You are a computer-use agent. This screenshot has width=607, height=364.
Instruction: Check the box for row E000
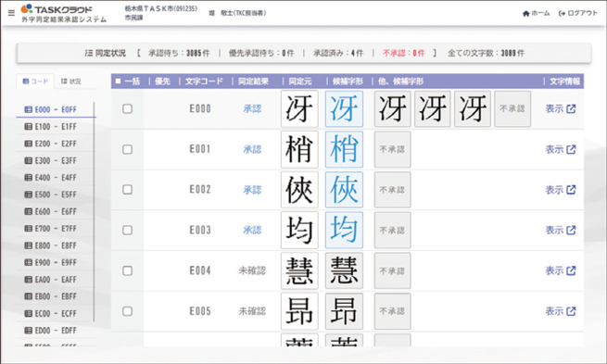[127, 108]
